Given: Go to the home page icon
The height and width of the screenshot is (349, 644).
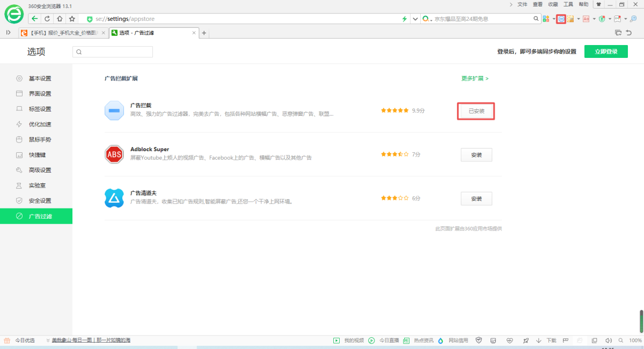Looking at the screenshot, I should tap(60, 19).
